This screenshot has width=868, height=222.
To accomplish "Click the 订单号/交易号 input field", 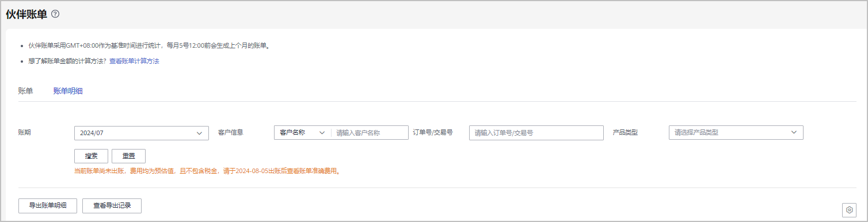I will click(x=536, y=133).
